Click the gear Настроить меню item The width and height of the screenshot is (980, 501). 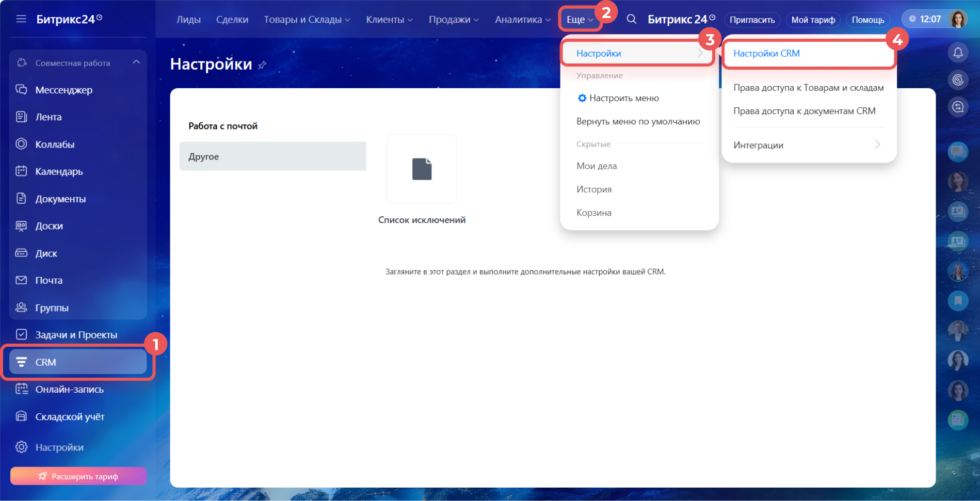(x=618, y=98)
